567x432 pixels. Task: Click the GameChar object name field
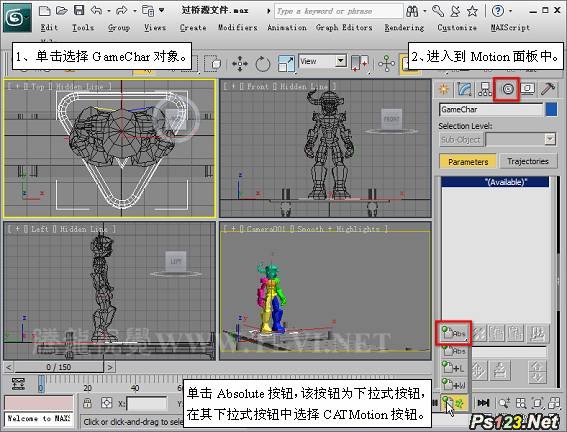click(491, 110)
